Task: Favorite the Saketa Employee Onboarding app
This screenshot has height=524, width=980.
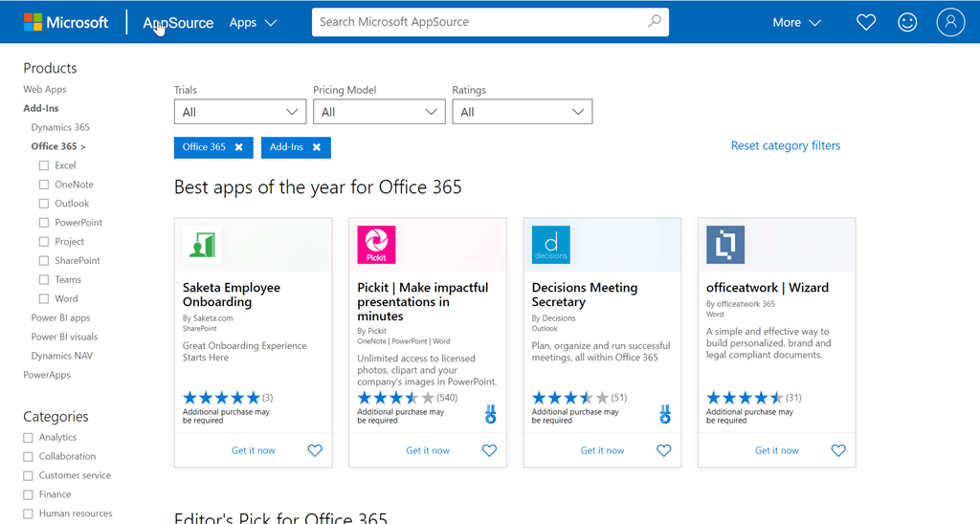Action: [x=315, y=450]
